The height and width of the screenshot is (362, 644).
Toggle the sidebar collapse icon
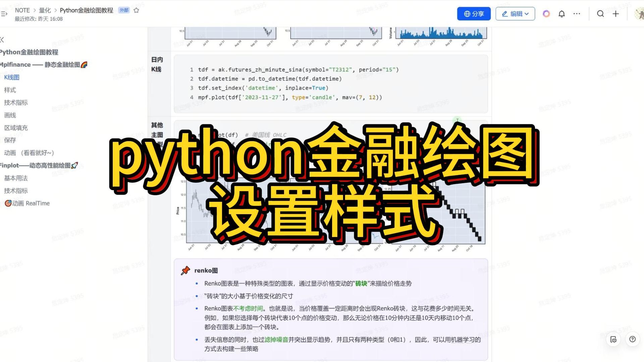pyautogui.click(x=4, y=39)
